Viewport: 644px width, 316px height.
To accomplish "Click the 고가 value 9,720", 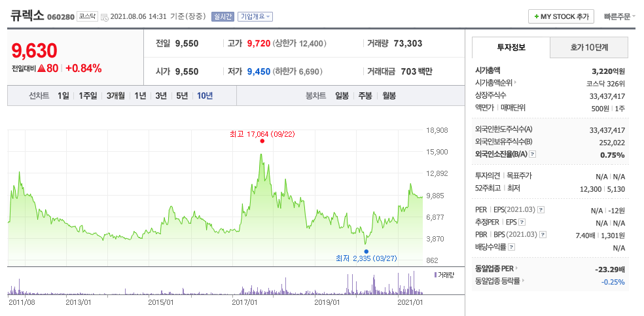I will coord(259,43).
